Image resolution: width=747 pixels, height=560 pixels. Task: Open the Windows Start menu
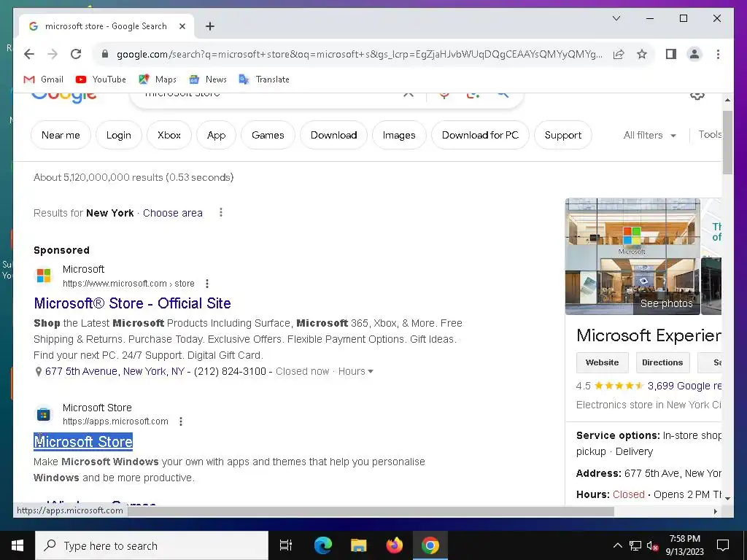point(18,545)
